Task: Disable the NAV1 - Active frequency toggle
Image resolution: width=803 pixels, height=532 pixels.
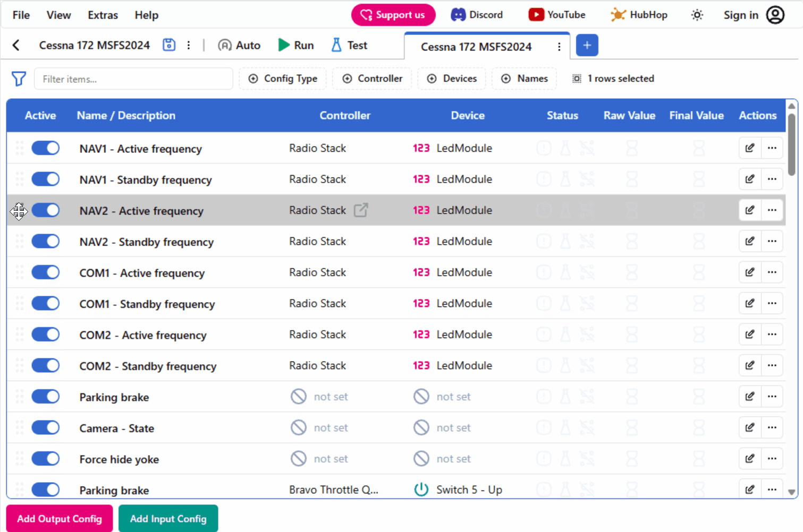Action: click(x=45, y=148)
